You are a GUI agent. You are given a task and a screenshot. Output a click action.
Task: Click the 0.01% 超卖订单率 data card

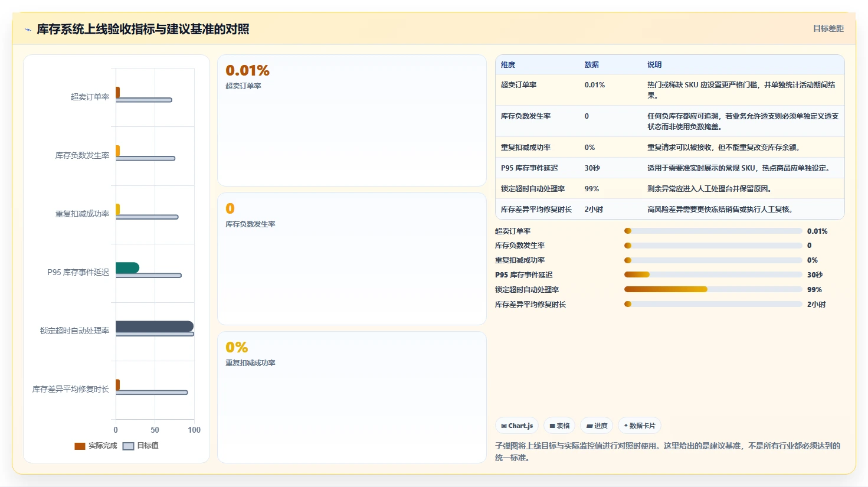[x=352, y=120]
